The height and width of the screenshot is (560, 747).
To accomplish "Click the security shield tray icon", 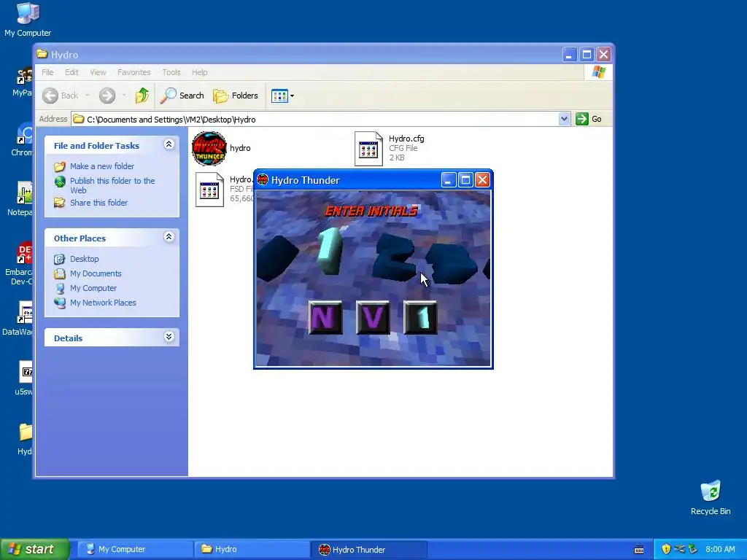I will click(x=666, y=549).
